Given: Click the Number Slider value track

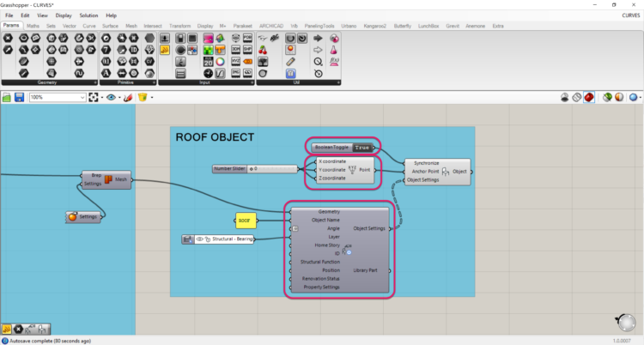Looking at the screenshot, I should pos(273,168).
